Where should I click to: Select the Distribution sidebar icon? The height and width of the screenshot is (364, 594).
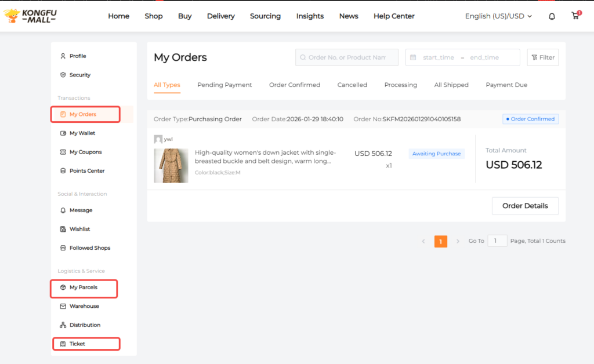[63, 325]
